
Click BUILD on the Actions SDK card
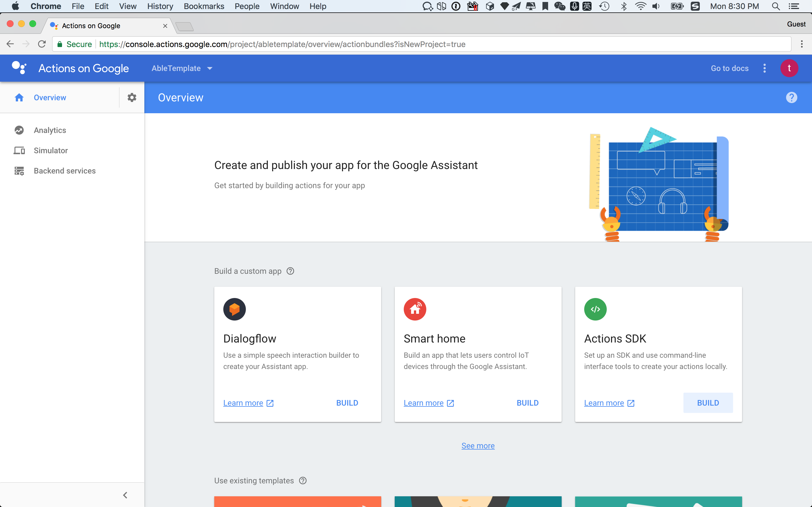click(708, 403)
